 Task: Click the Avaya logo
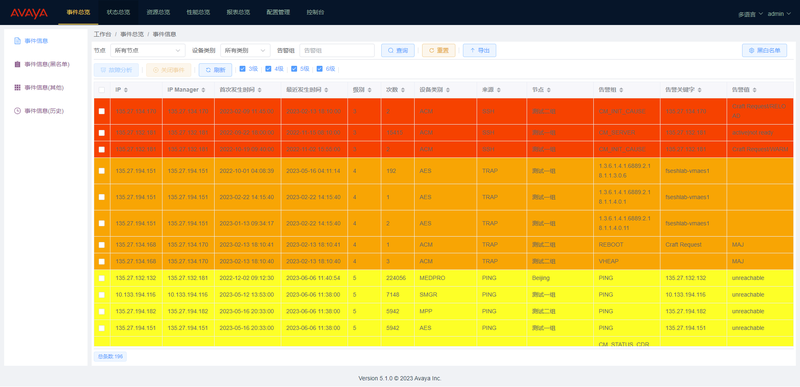click(29, 13)
